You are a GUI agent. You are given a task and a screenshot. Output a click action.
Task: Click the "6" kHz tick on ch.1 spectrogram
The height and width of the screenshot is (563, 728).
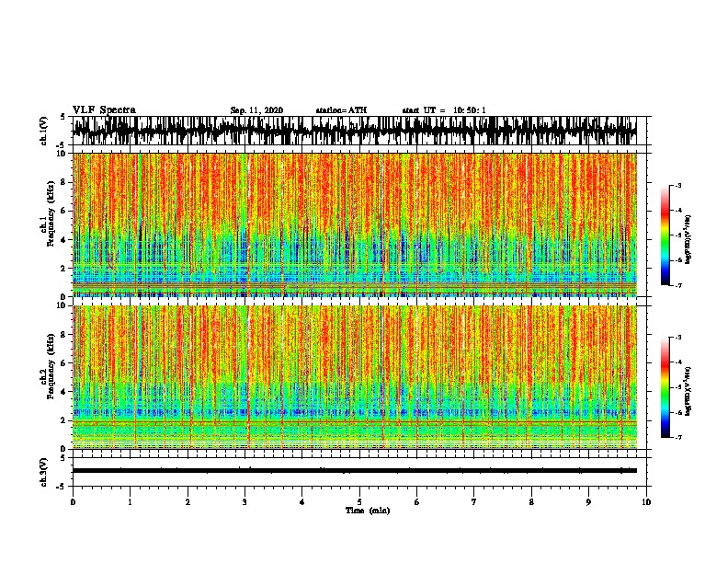pos(64,211)
